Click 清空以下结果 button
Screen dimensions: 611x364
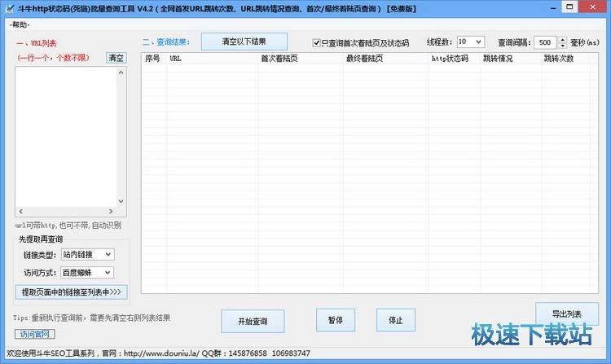tap(244, 42)
